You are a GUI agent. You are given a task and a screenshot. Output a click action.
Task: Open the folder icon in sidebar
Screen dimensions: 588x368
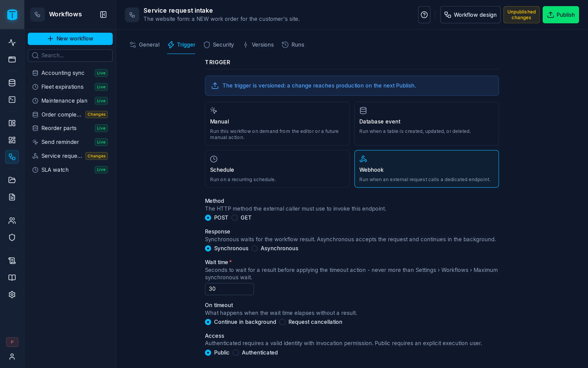pyautogui.click(x=12, y=180)
